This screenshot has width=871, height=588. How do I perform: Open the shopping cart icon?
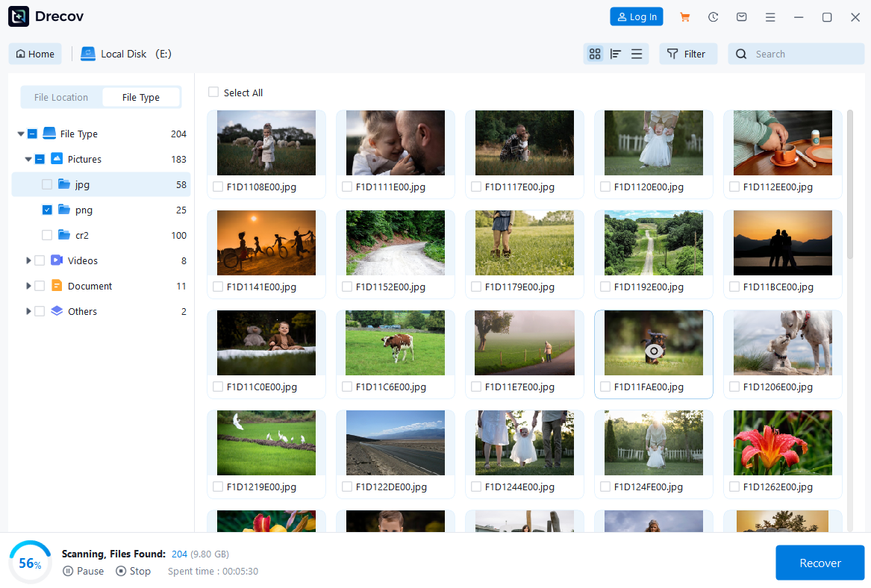pos(684,17)
